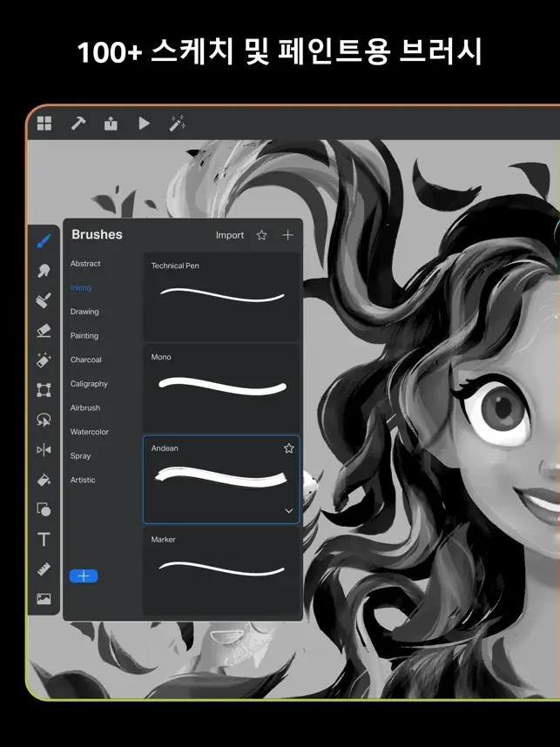Tap the share/export icon
This screenshot has width=560, height=747.
coord(111,124)
